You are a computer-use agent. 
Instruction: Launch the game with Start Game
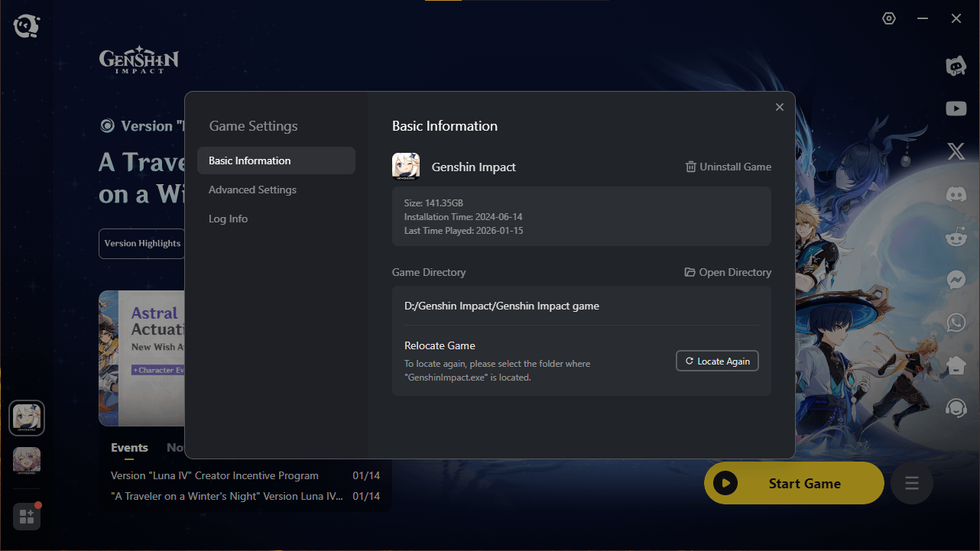(x=794, y=483)
